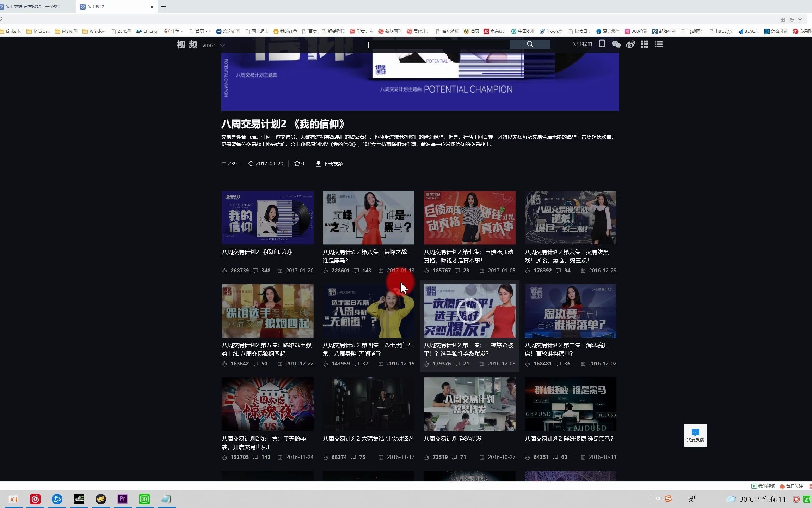Viewport: 812px width, 508px height.
Task: Expand the browser address bar chevron
Action: (800, 19)
